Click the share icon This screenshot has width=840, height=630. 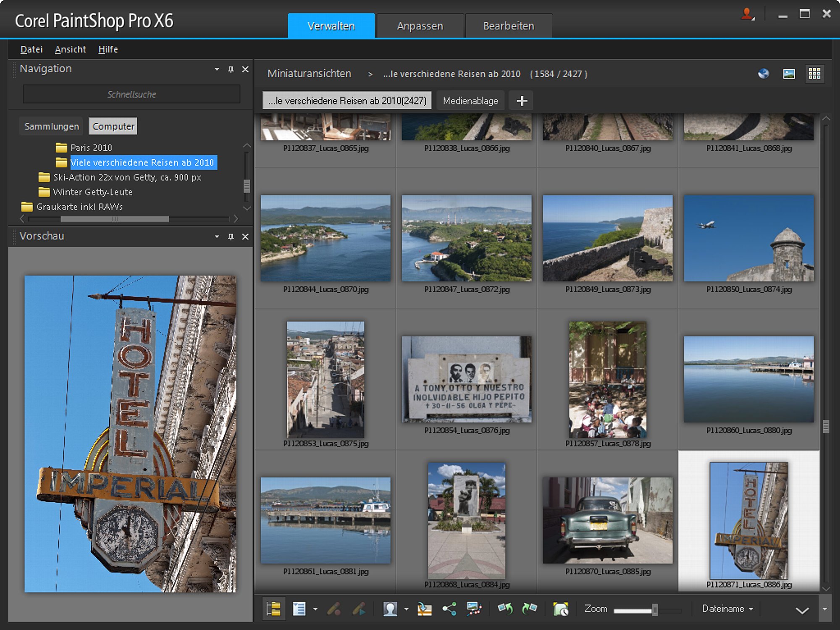449,609
